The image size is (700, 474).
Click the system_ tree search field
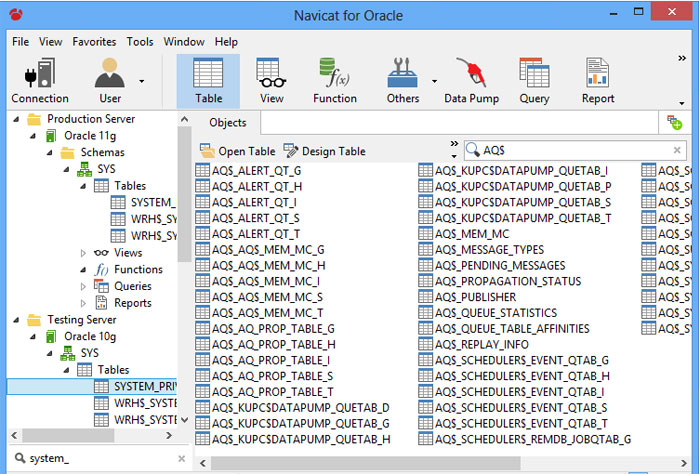pos(100,458)
